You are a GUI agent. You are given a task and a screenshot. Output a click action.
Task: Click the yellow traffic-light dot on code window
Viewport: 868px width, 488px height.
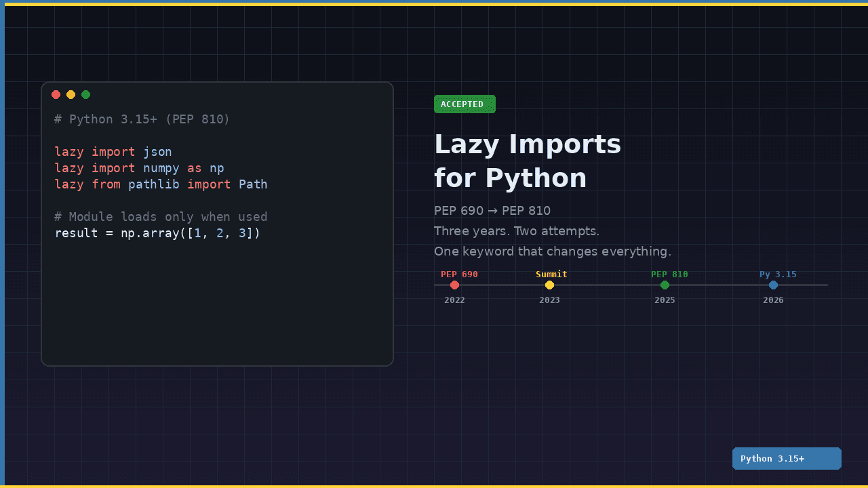click(71, 94)
